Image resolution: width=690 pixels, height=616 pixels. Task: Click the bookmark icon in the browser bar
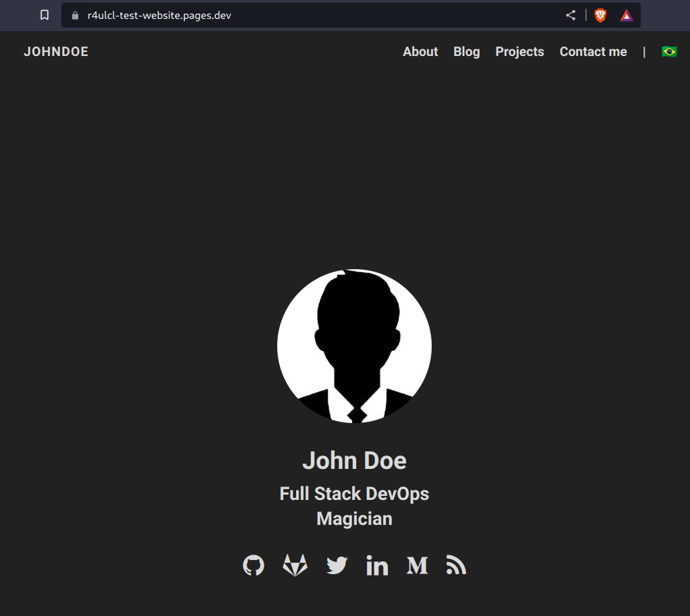(44, 15)
